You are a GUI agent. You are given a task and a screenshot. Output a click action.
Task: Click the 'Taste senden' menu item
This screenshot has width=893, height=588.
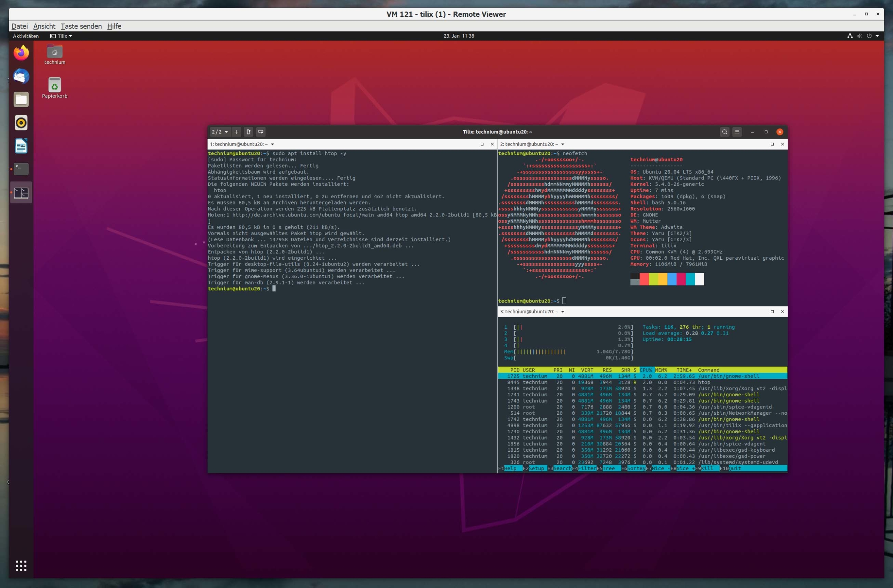pyautogui.click(x=80, y=26)
